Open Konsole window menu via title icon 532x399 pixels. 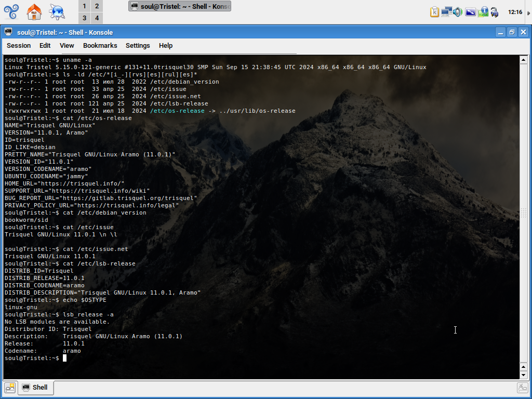pos(8,32)
